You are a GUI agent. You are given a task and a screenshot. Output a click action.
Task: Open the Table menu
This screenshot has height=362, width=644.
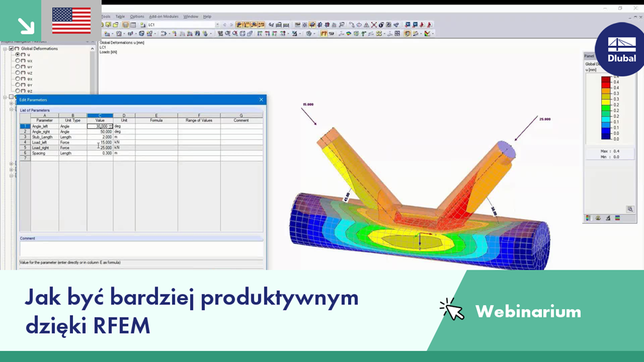120,17
